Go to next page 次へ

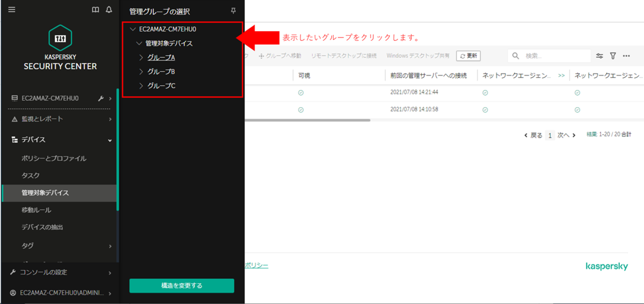566,136
